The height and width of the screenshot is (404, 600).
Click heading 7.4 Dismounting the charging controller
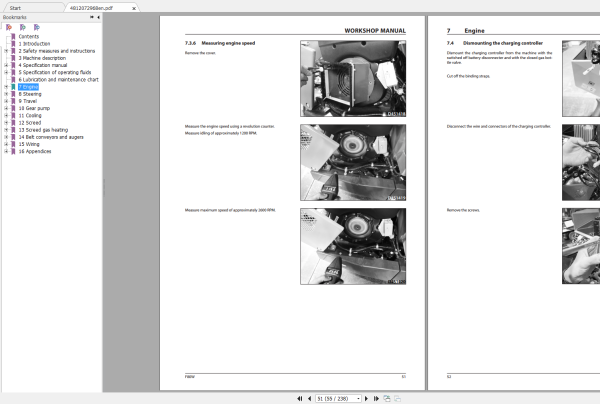point(495,43)
